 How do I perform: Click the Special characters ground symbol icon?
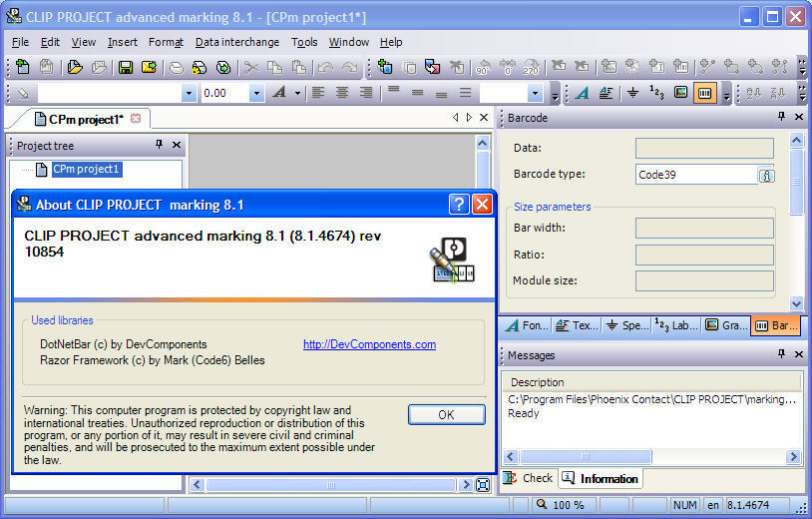point(632,93)
